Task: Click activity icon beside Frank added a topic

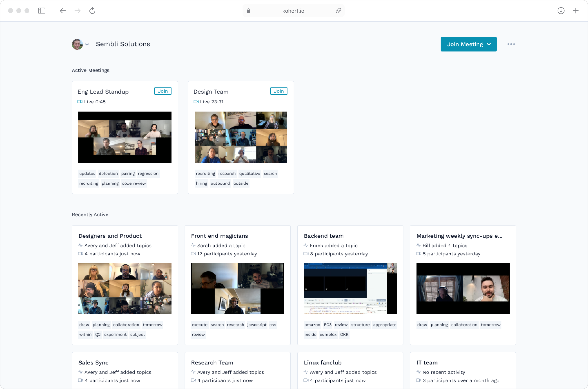Action: click(x=306, y=245)
